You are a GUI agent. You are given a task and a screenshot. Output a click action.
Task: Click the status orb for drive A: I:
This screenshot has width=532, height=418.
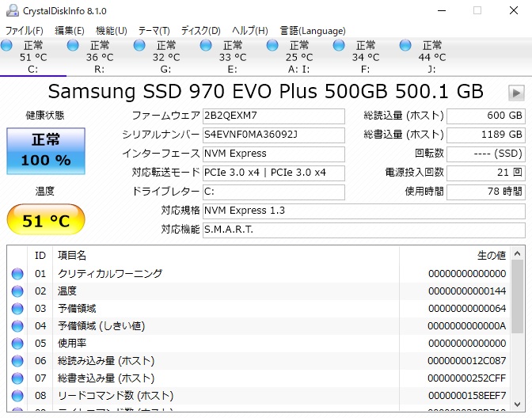coord(272,45)
